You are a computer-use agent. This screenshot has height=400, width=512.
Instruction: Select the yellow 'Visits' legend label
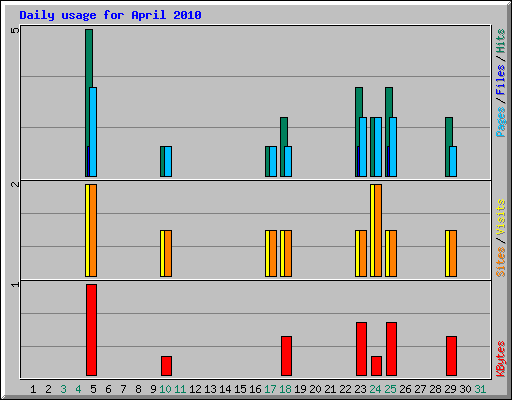tap(500, 217)
